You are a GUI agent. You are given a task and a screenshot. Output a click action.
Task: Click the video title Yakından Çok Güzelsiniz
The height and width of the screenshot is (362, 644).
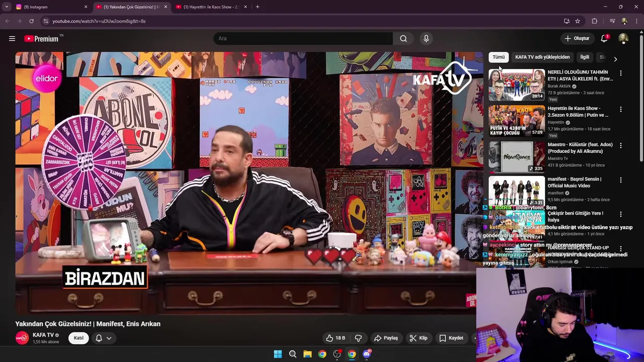pyautogui.click(x=88, y=324)
